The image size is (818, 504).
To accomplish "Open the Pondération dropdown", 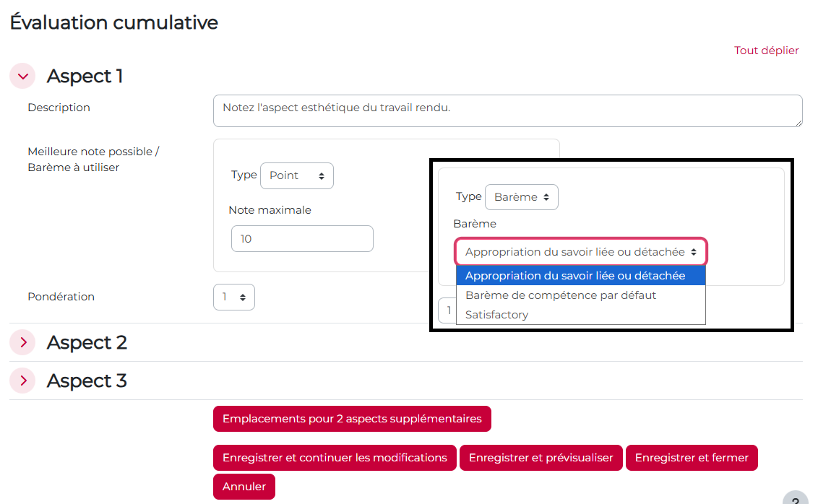I will (233, 297).
